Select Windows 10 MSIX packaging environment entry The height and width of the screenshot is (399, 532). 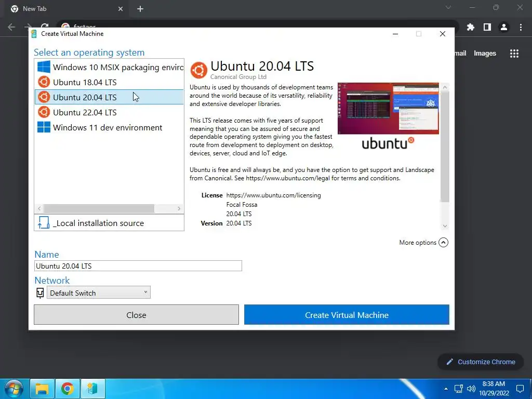tap(109, 67)
